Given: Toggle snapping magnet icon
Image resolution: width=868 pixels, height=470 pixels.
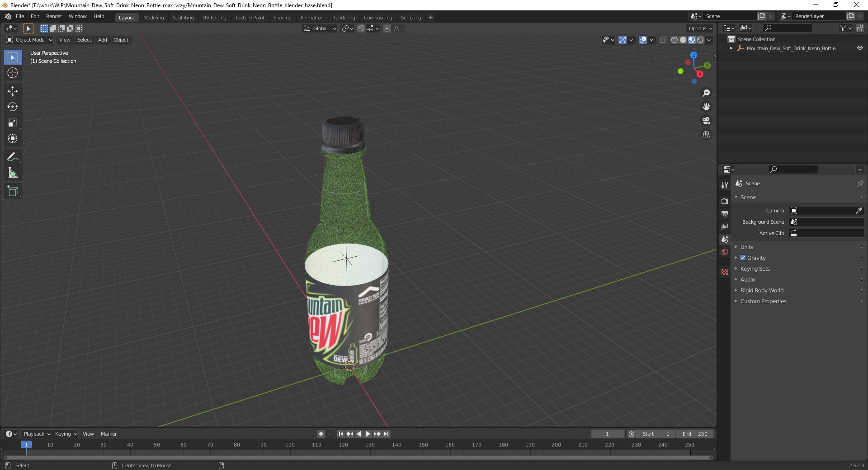Looking at the screenshot, I should [x=361, y=28].
